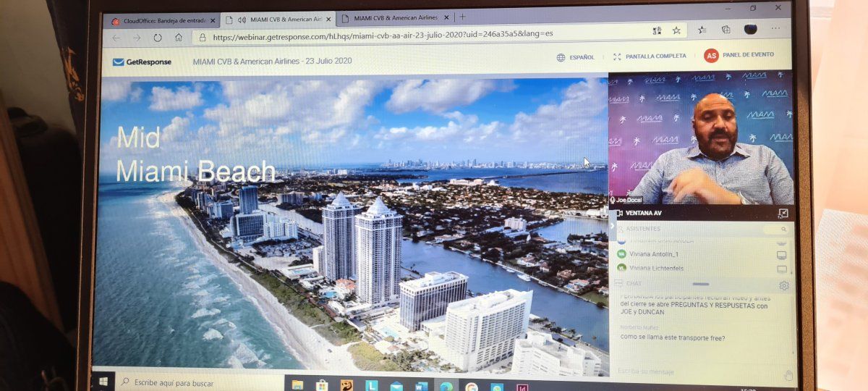Close the CloudOffice browser tab

point(213,20)
